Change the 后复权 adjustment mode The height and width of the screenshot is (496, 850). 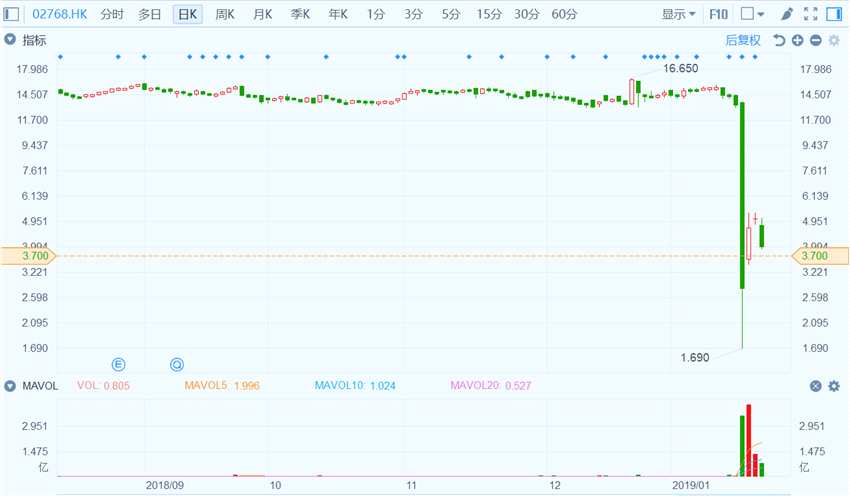[743, 40]
